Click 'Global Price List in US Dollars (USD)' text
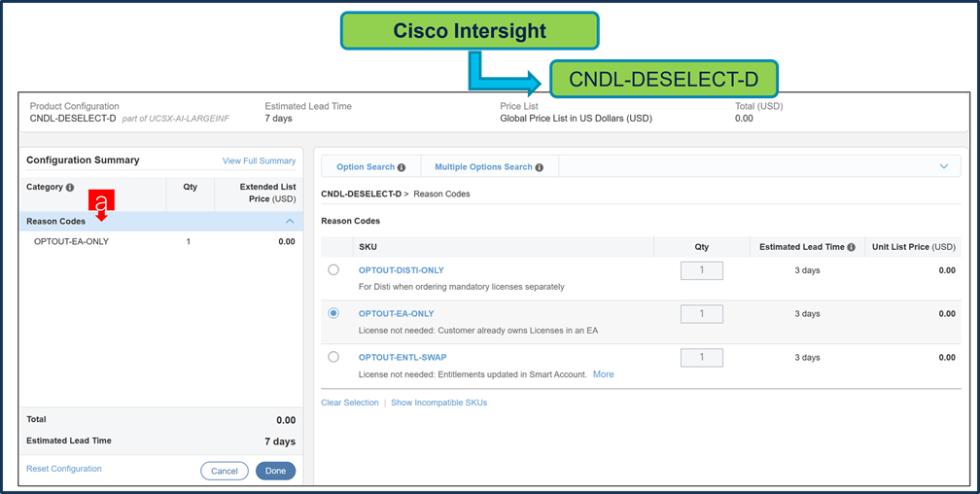The height and width of the screenshot is (494, 980). point(576,119)
